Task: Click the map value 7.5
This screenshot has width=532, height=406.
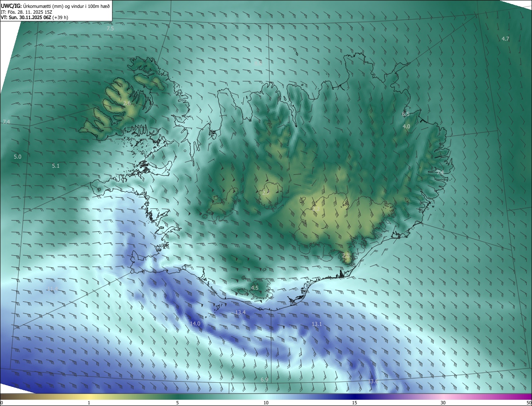Action: click(110, 29)
